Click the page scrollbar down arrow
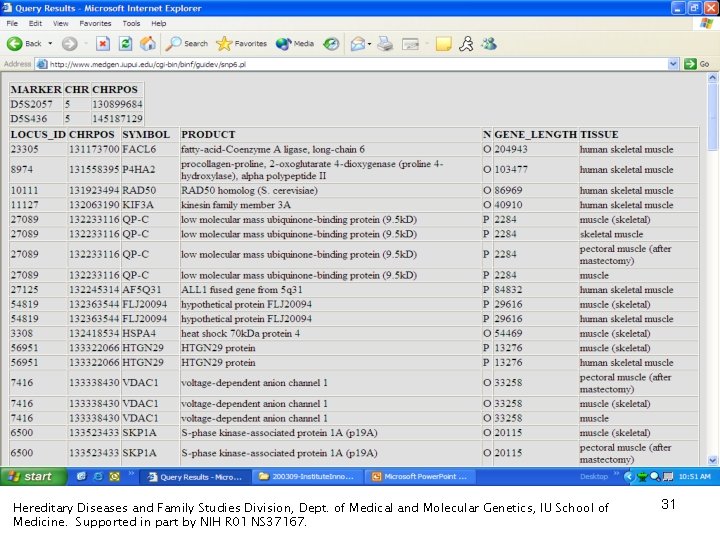This screenshot has width=720, height=540. 712,460
